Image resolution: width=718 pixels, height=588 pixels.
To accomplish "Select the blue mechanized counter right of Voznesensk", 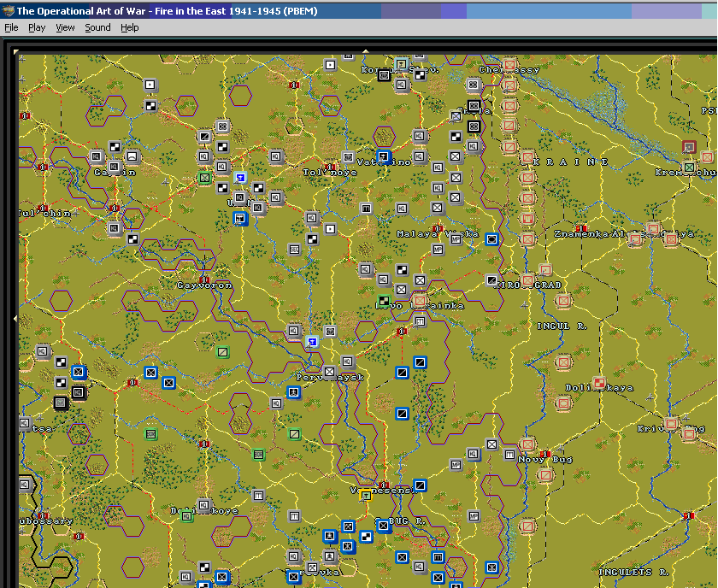I will point(420,485).
